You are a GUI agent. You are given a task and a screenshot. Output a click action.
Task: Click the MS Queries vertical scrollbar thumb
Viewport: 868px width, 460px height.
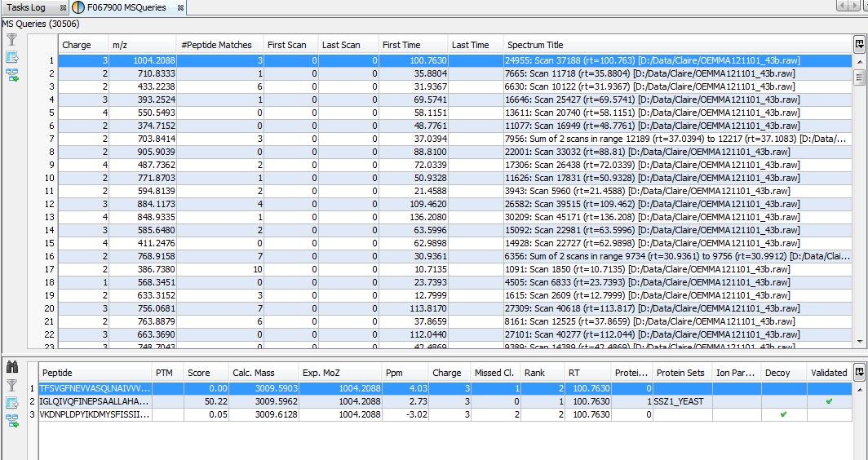859,77
